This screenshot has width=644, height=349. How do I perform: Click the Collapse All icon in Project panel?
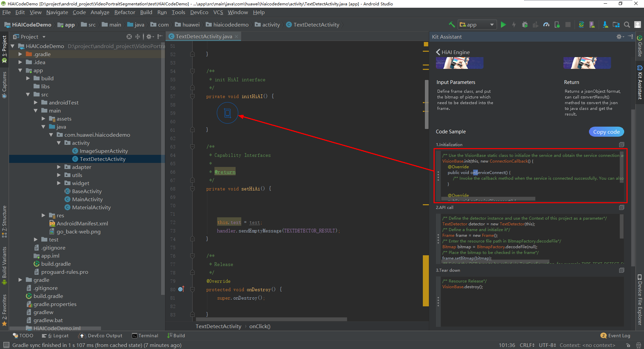(138, 37)
